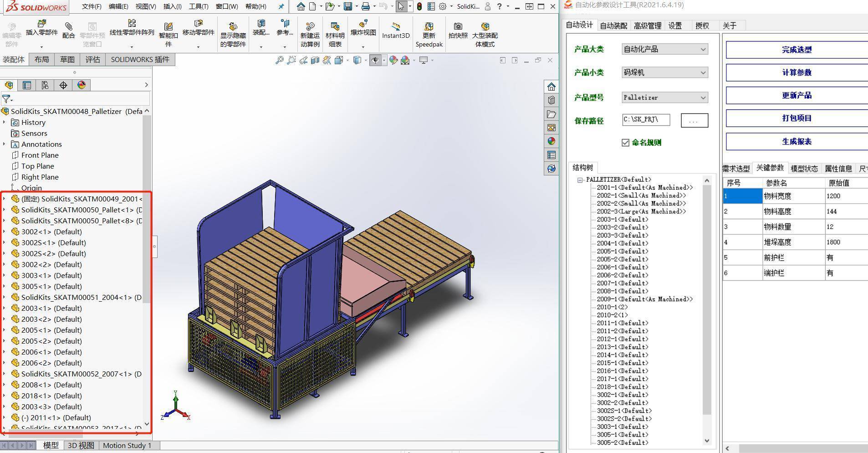This screenshot has width=868, height=453.
Task: Click the 保存路径 browse button
Action: tap(694, 120)
